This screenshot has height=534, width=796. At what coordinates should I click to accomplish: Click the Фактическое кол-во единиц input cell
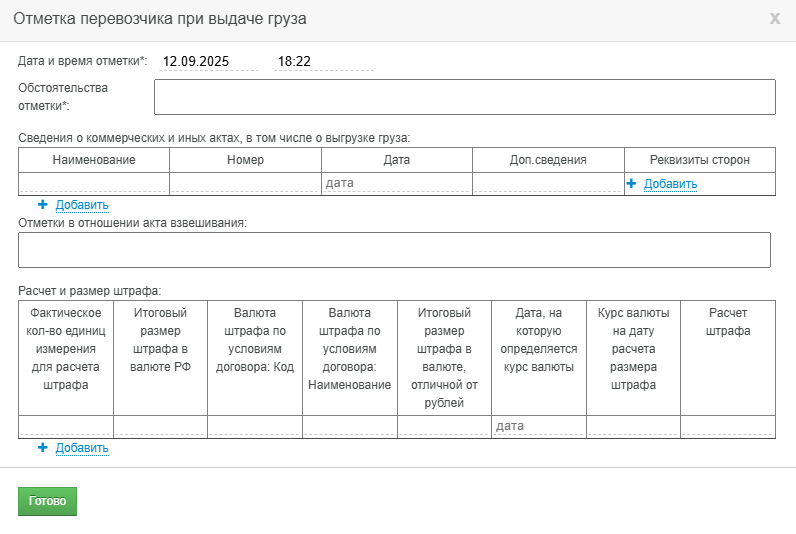[x=65, y=426]
